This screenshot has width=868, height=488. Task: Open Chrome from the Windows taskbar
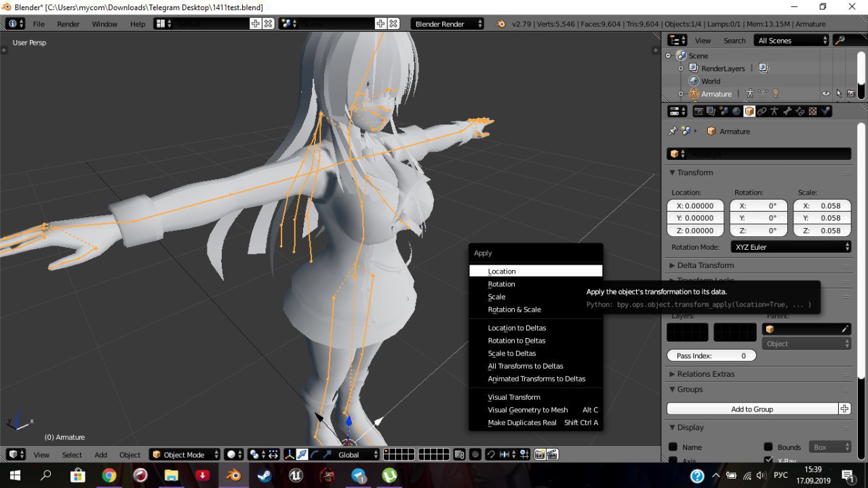tap(109, 476)
